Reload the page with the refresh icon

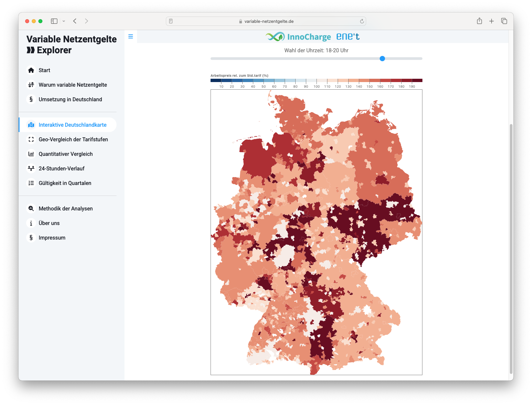(362, 21)
